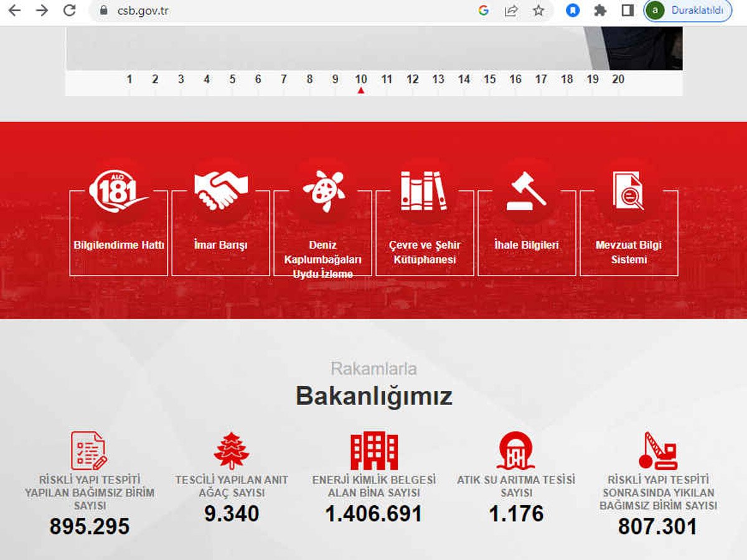Open the browser extensions puzzle icon
747x560 pixels.
600,11
